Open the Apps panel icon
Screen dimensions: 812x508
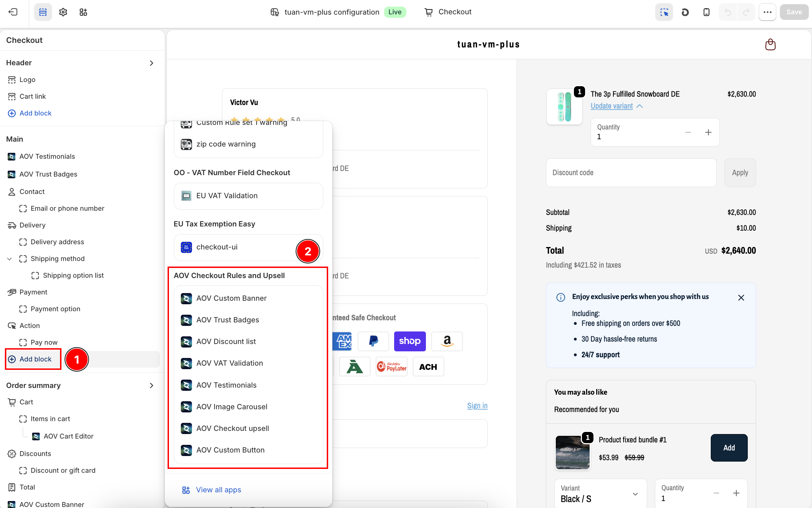pyautogui.click(x=83, y=12)
